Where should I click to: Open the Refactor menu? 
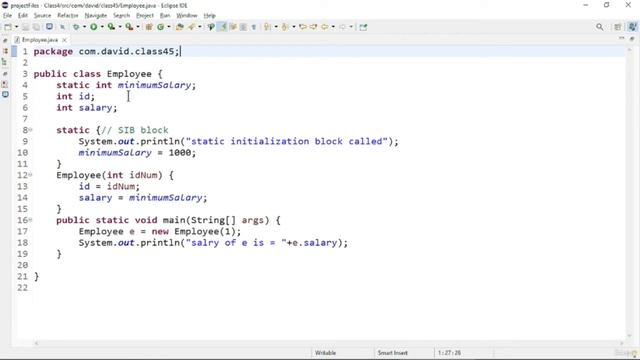68,16
